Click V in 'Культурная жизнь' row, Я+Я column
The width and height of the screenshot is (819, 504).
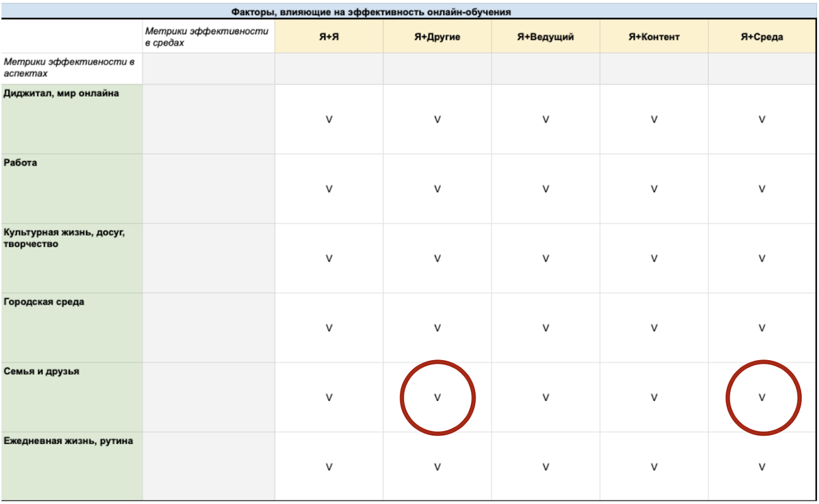pyautogui.click(x=329, y=258)
